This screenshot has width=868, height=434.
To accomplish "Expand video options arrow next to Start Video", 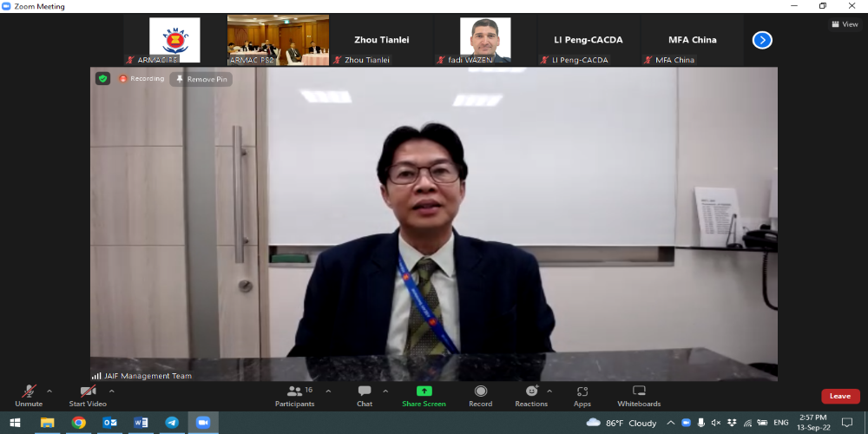I will click(111, 391).
